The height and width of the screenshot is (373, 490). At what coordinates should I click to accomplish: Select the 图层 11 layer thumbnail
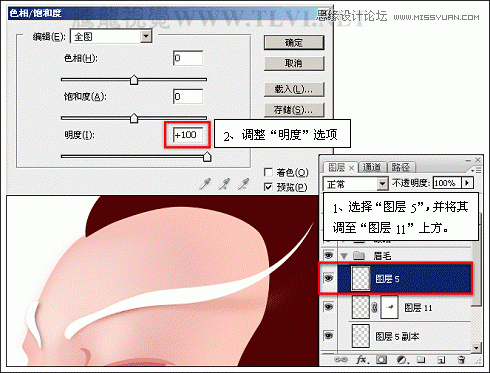pos(361,307)
